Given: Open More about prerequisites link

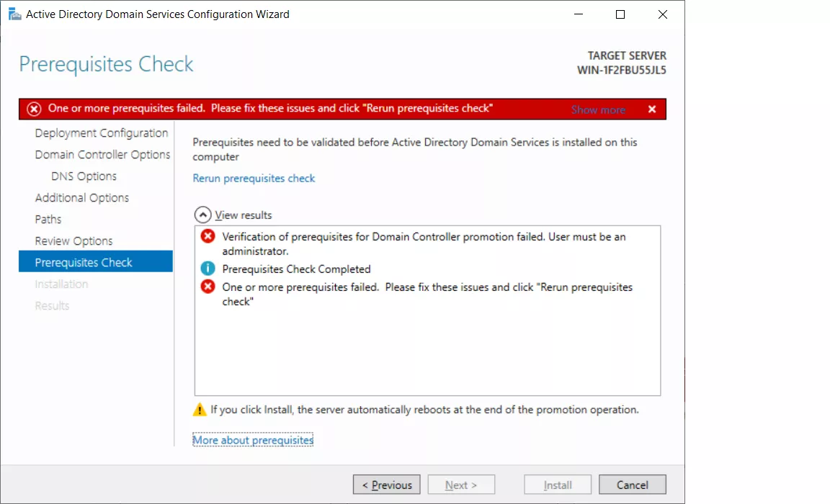Looking at the screenshot, I should point(253,440).
